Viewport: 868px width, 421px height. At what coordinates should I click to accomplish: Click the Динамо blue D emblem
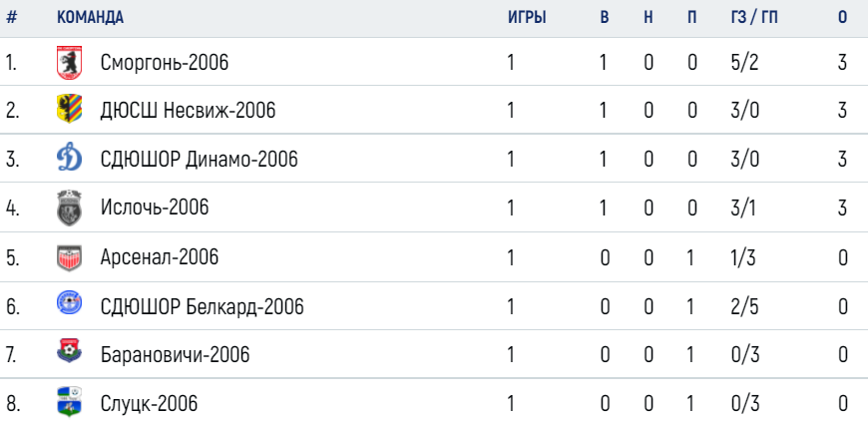click(x=69, y=159)
